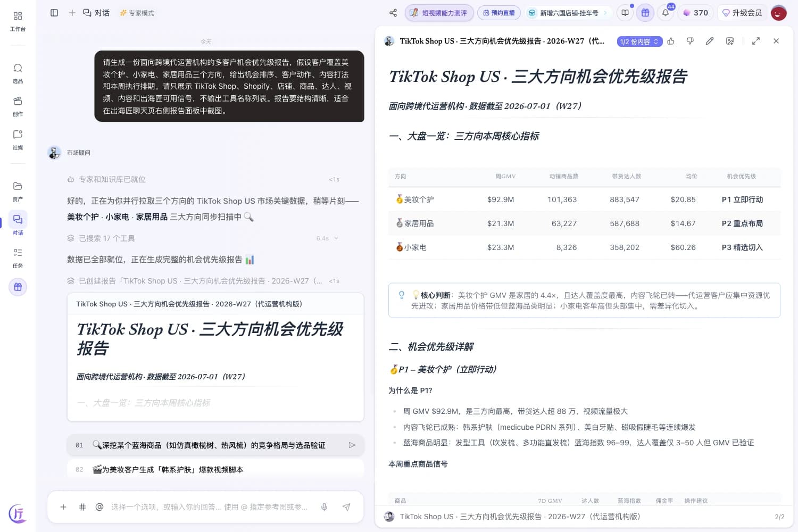Click the 预约直播 button
Viewport: 798px width, 532px height.
pos(499,13)
